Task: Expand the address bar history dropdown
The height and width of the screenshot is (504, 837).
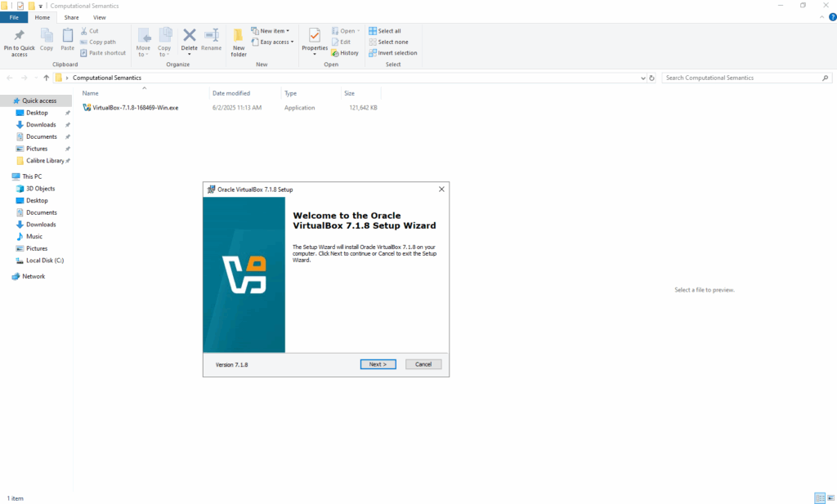Action: [642, 78]
